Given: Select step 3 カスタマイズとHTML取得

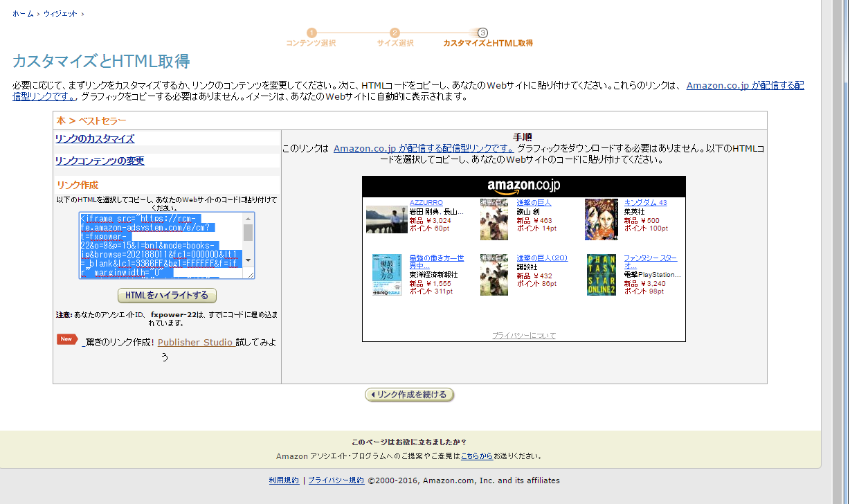Looking at the screenshot, I should coord(487,38).
